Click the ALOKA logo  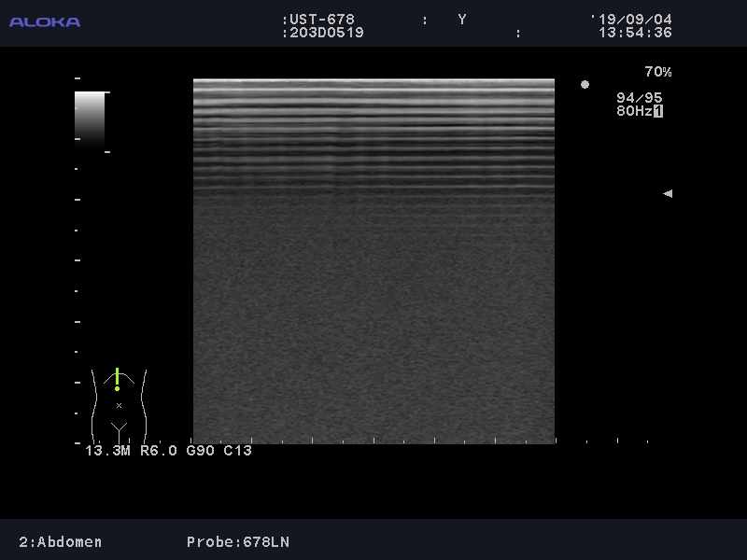pos(45,21)
